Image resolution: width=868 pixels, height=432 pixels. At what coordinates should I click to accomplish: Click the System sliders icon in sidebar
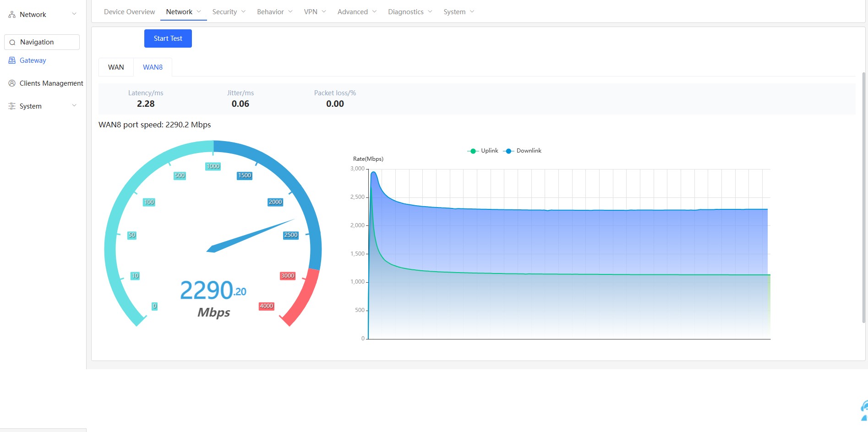pos(12,106)
